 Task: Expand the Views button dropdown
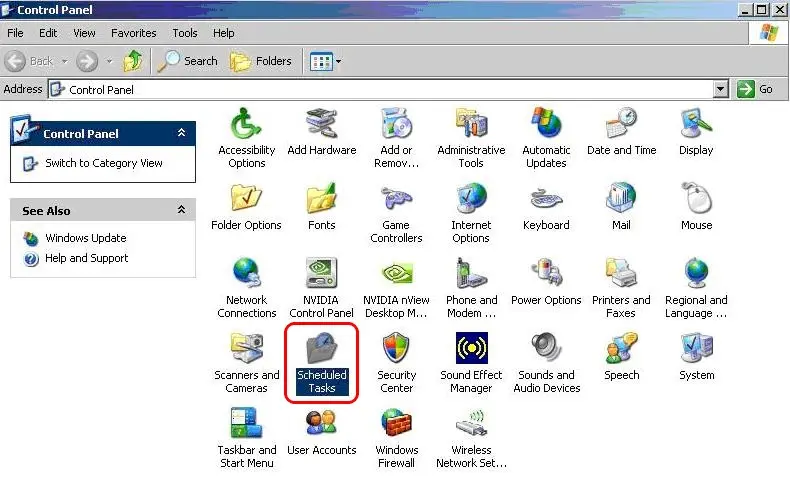[x=338, y=62]
